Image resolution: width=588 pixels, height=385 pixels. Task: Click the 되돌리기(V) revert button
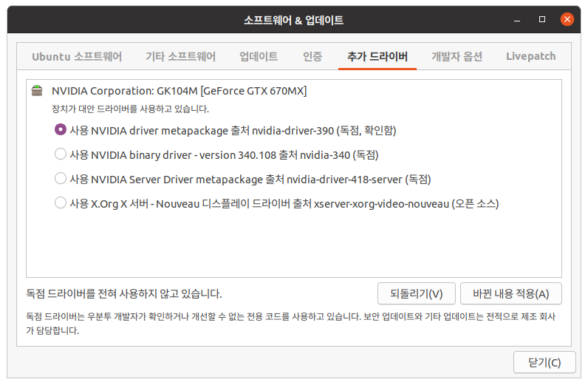(416, 293)
